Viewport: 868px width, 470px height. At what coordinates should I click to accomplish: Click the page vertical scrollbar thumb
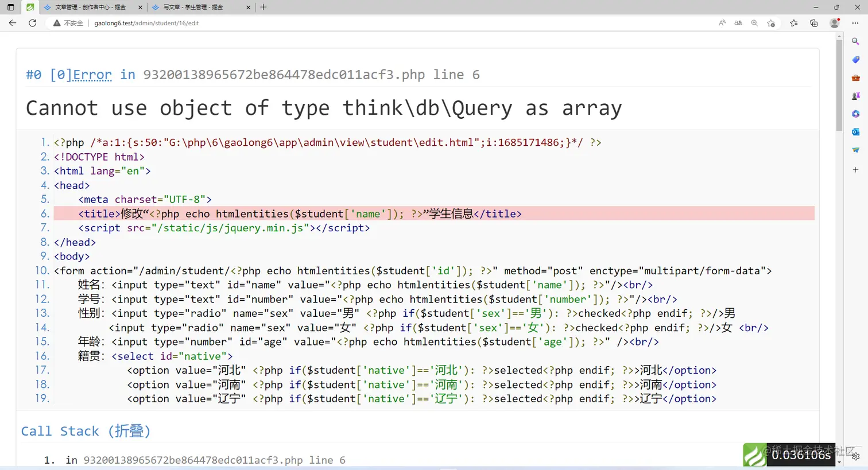click(839, 86)
